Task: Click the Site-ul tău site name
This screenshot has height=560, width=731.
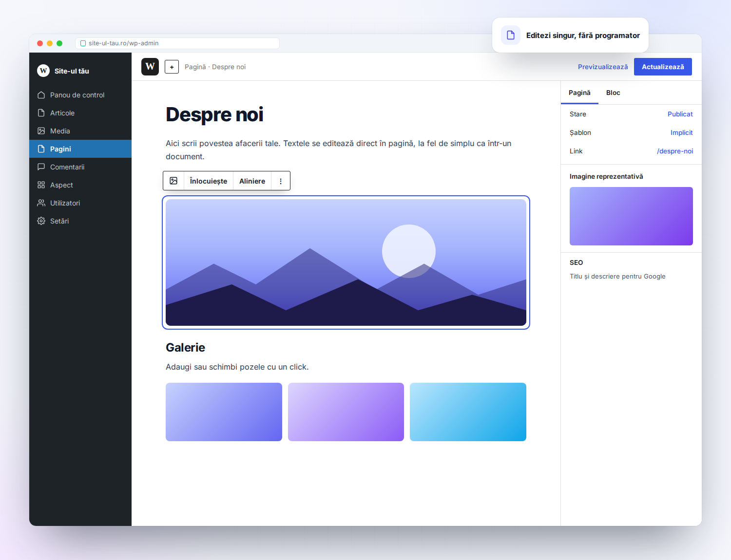Action: click(72, 71)
